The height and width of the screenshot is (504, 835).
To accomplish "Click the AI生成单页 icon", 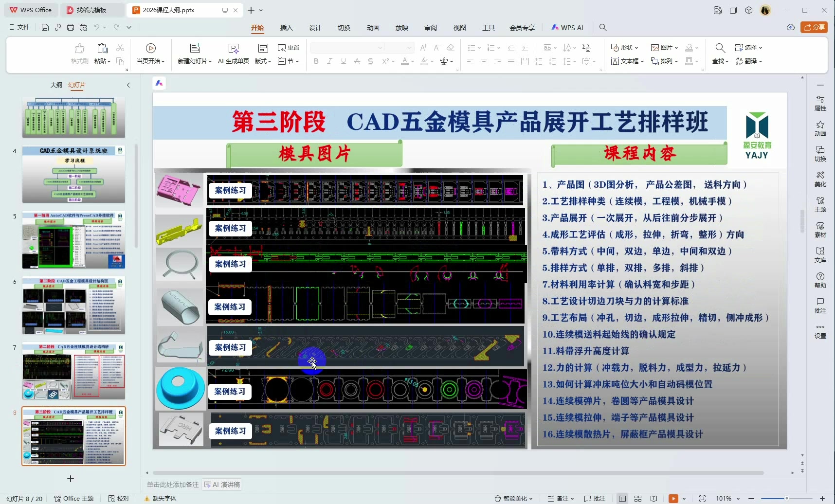I will tap(233, 54).
